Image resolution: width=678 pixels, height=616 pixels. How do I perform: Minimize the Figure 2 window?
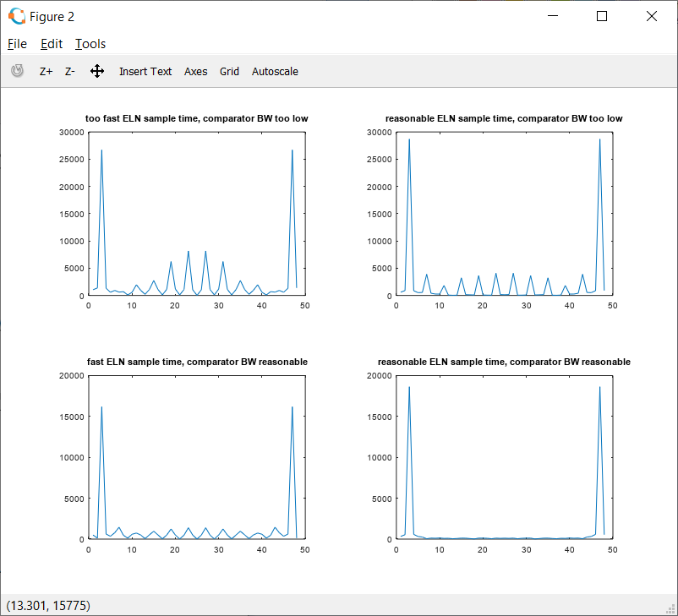click(552, 16)
